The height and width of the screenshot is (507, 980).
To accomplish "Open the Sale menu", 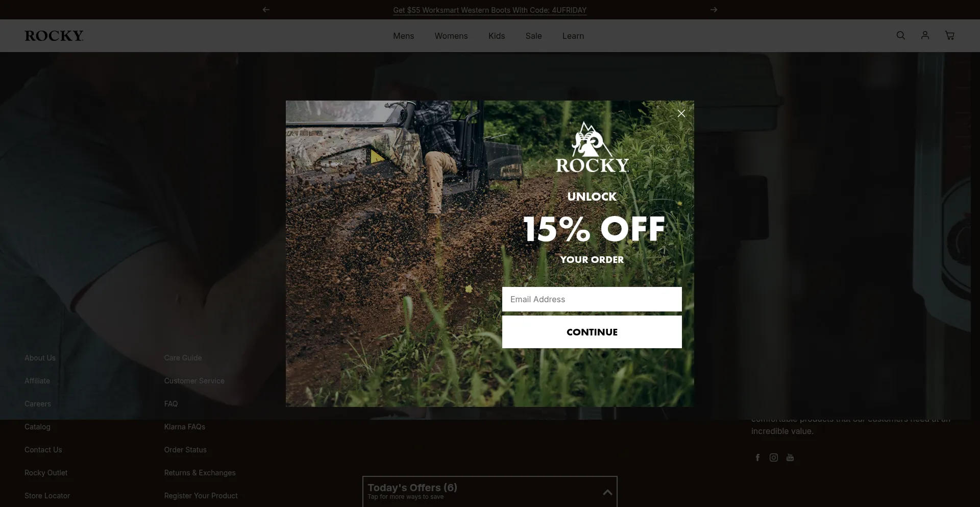I will point(533,36).
